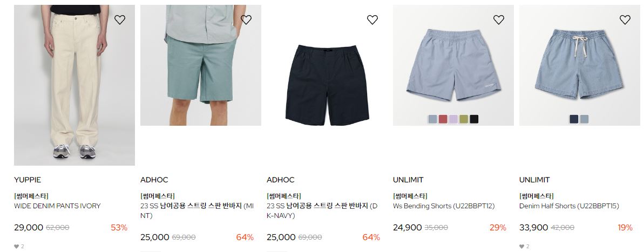Screen dimensions: 644x252
Task: Add YUPPIE wide denim pants to wishlist
Action: [119, 20]
